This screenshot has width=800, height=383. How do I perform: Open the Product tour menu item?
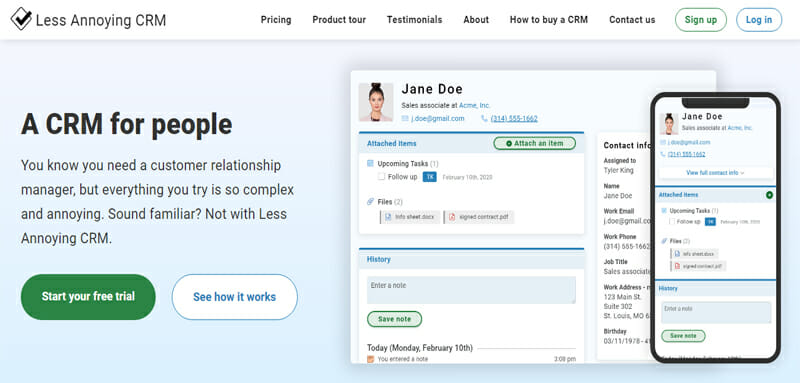tap(339, 20)
